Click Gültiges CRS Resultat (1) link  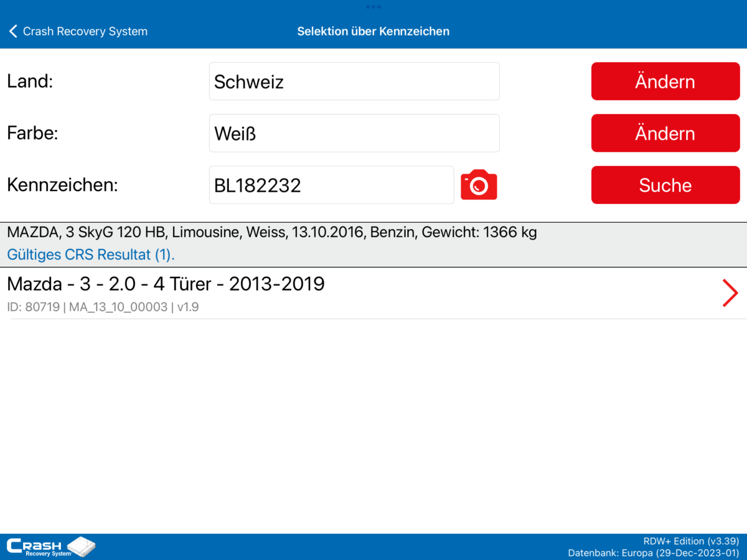coord(91,254)
